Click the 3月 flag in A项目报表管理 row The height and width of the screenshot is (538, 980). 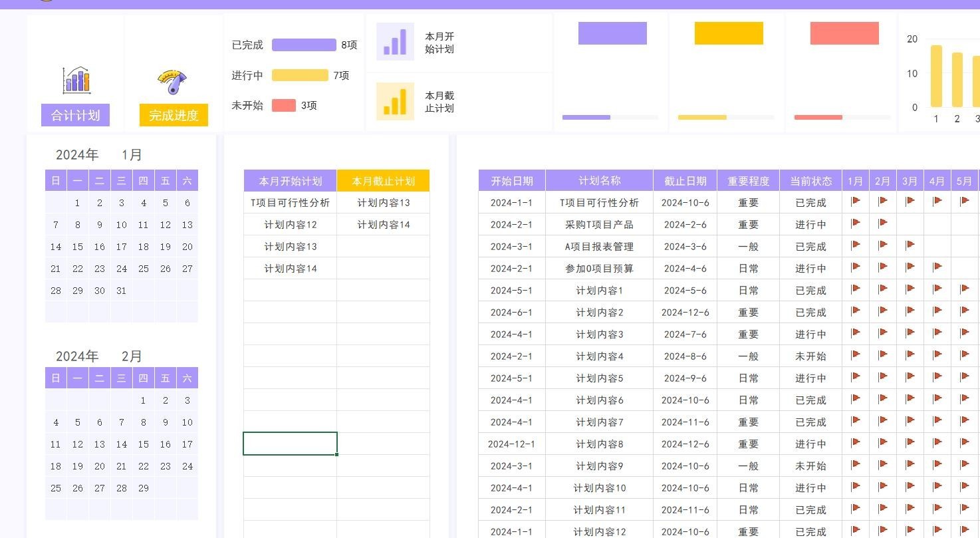click(x=910, y=245)
